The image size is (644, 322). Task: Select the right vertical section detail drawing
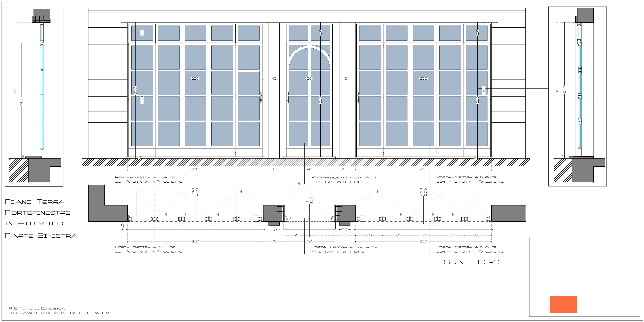pyautogui.click(x=577, y=96)
